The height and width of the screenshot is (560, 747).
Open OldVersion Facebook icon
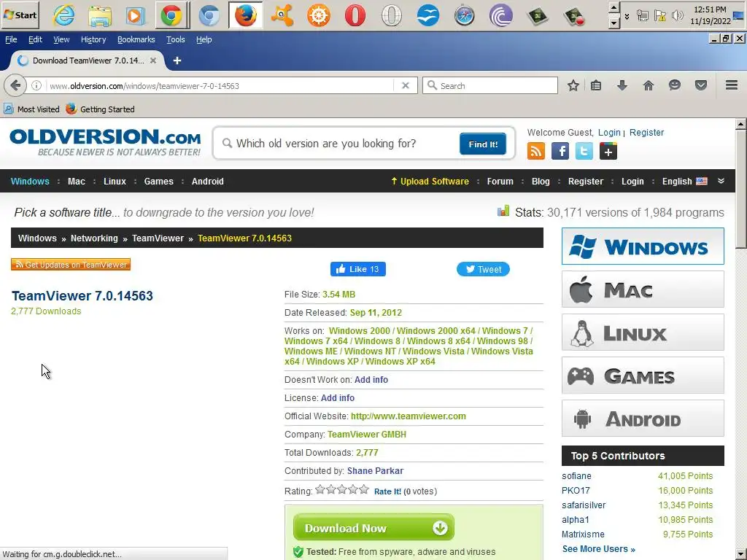coord(560,152)
